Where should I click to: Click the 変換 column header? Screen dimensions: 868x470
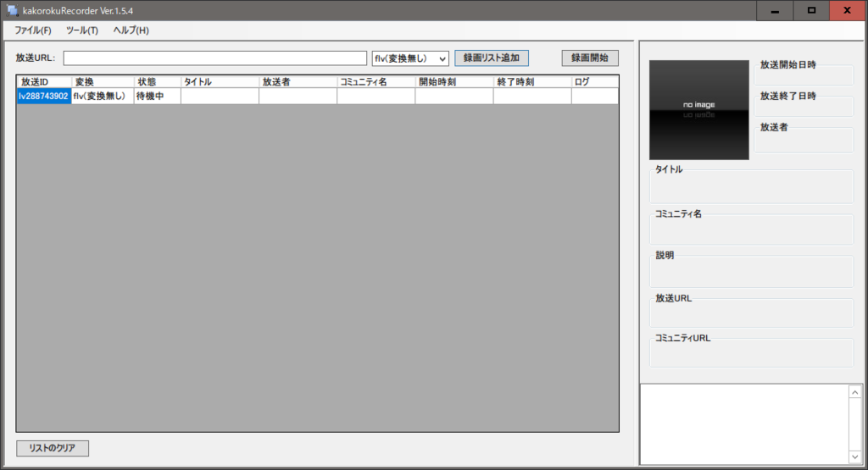[103, 82]
